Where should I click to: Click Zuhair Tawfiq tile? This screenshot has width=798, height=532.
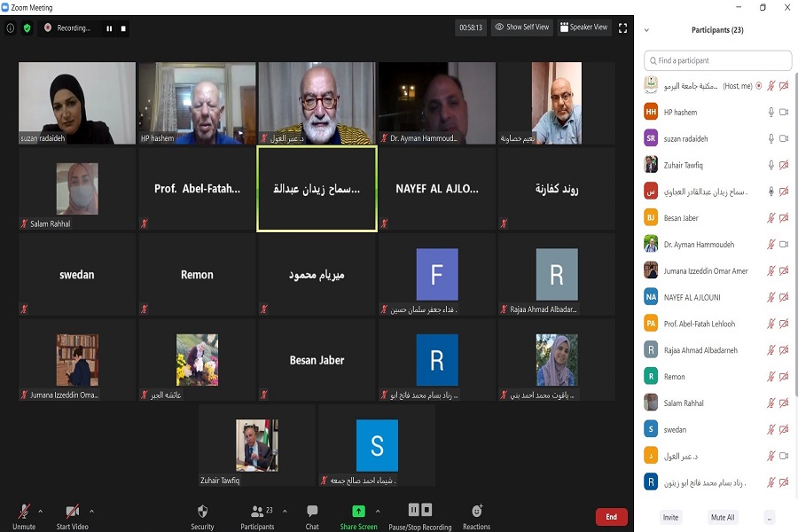coord(257,445)
